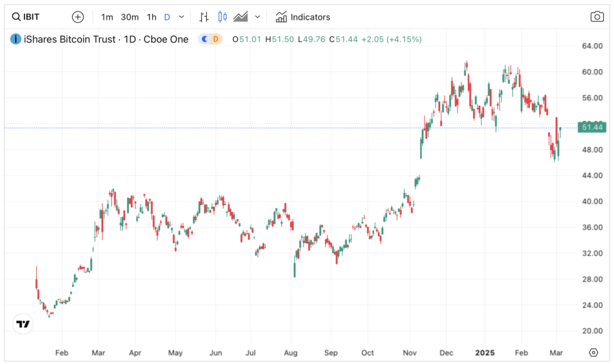This screenshot has width=614, height=364.
Task: Select the 30m timeframe
Action: pyautogui.click(x=130, y=17)
